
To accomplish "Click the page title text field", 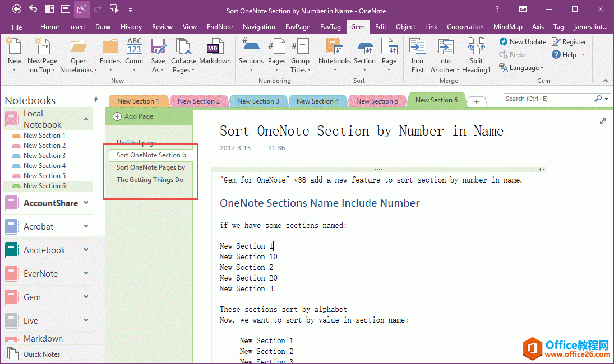I will (x=362, y=131).
